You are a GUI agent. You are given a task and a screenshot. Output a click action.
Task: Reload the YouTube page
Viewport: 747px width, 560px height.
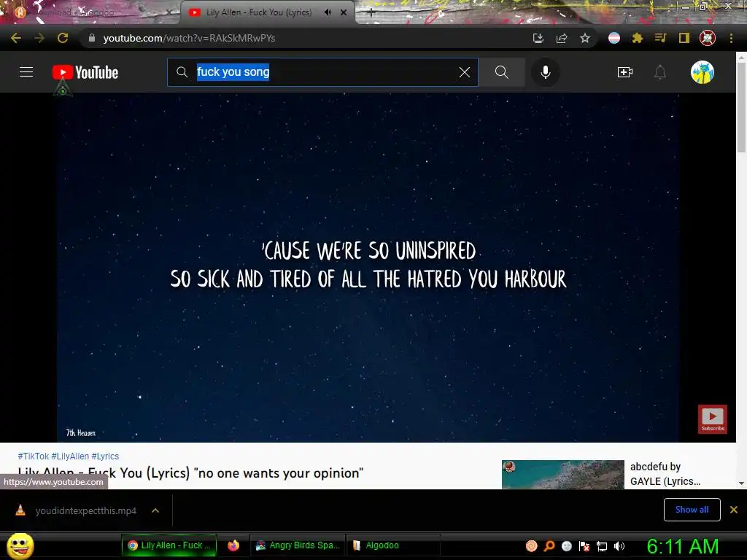tap(63, 38)
